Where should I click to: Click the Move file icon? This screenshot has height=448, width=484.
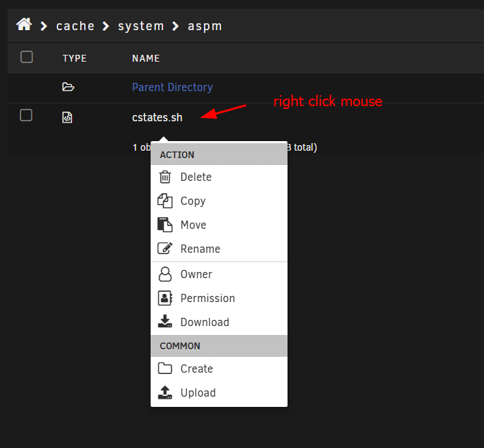click(x=165, y=225)
